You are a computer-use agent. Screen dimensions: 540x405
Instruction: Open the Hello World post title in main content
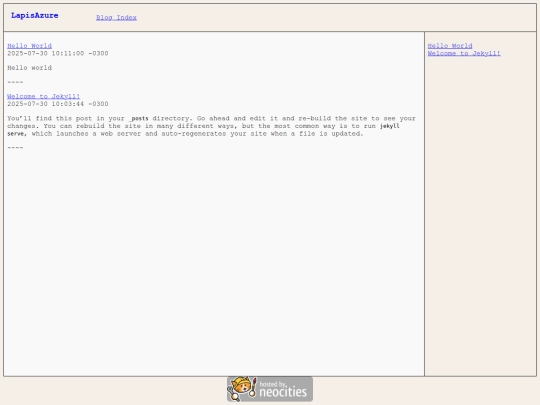30,46
